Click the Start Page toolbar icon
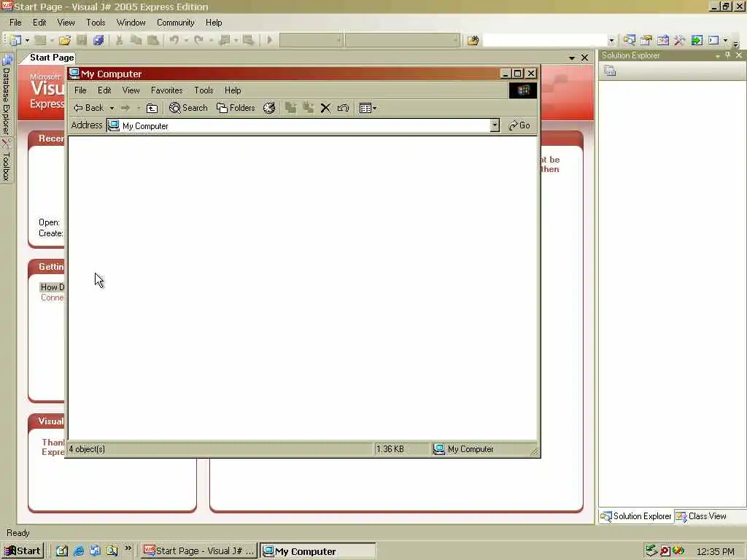Viewport: 747px width, 560px height. coord(697,41)
